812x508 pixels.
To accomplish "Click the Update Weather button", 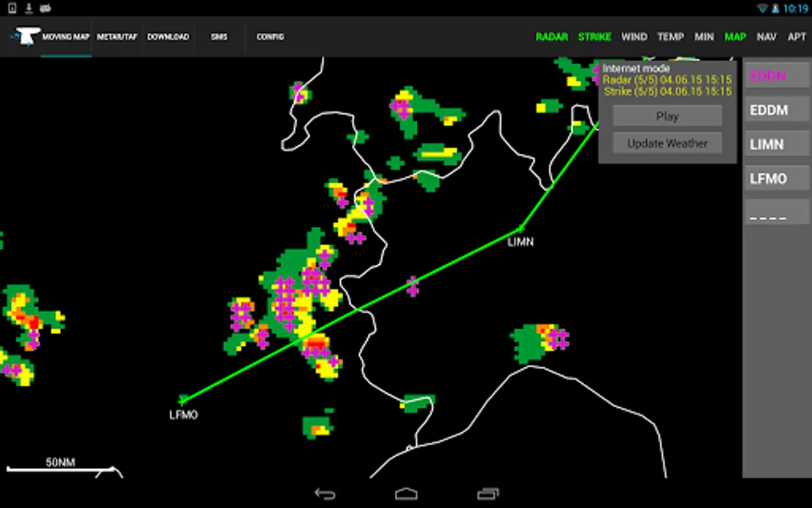I will pyautogui.click(x=667, y=143).
